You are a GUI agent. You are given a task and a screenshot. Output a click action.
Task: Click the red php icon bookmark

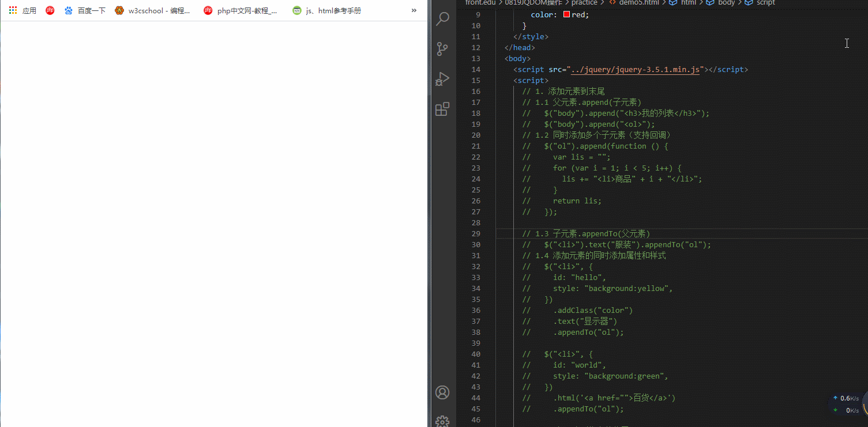click(50, 10)
